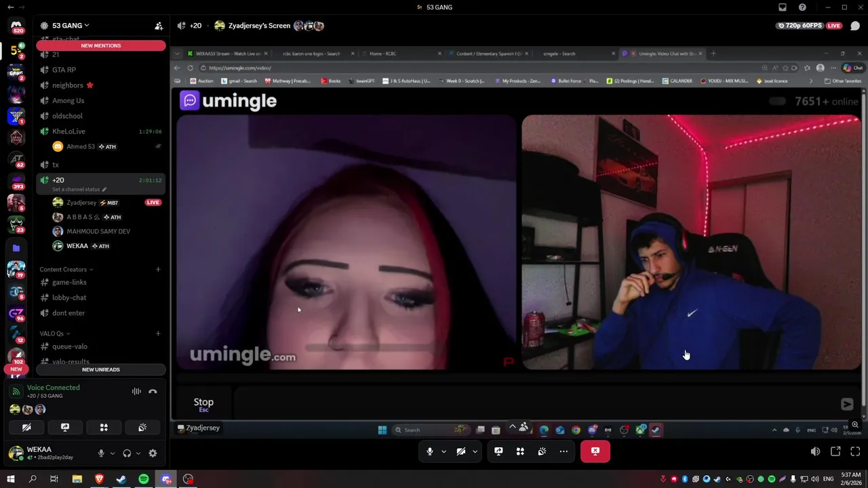868x488 pixels.
Task: Edit channel status pencil icon
Action: [x=104, y=190]
